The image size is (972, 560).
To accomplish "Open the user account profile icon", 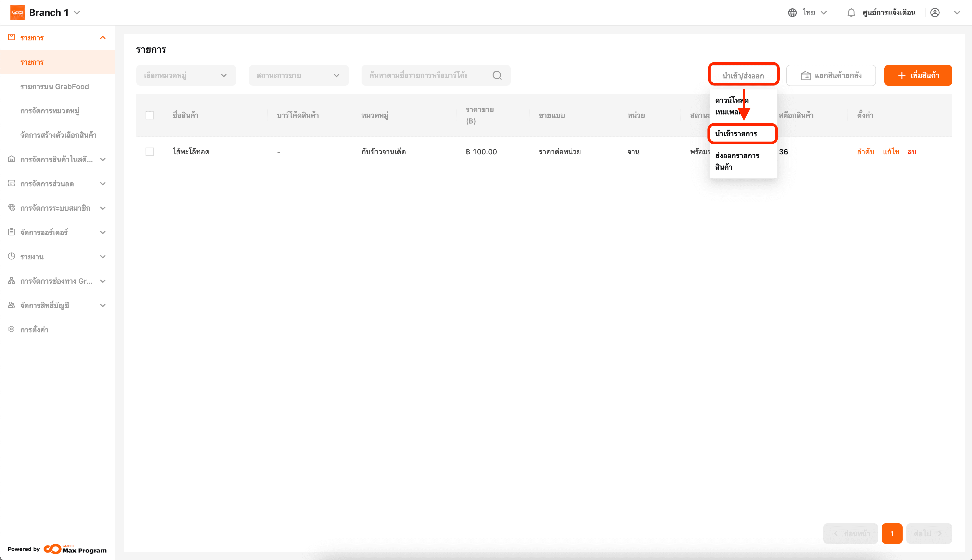I will click(935, 13).
